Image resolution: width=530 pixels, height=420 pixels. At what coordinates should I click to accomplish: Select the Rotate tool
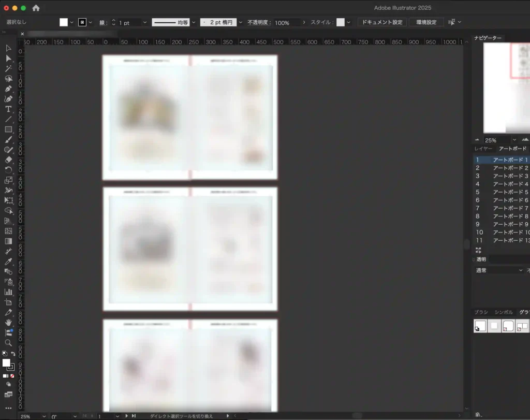tap(8, 170)
